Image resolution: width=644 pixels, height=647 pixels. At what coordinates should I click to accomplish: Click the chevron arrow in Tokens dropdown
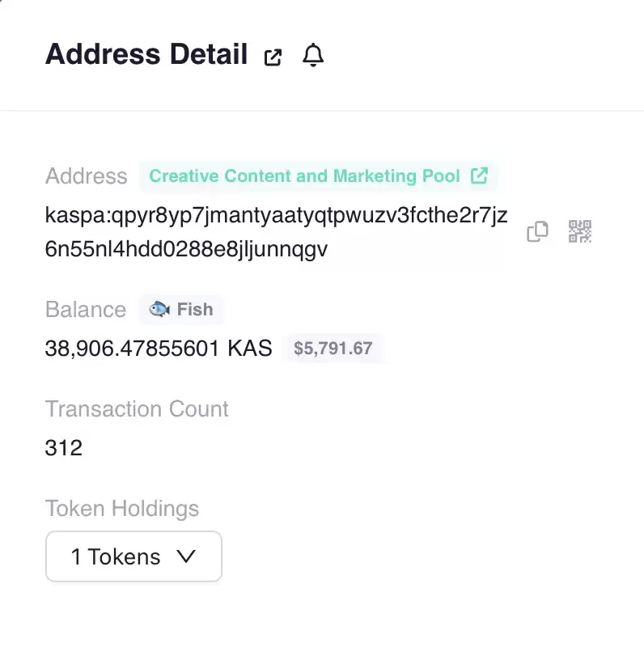click(186, 556)
